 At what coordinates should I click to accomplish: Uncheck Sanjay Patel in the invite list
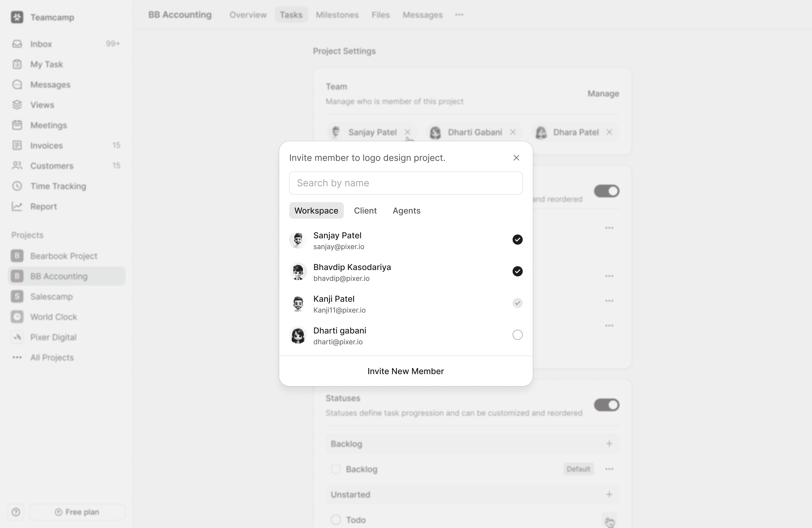[517, 240]
